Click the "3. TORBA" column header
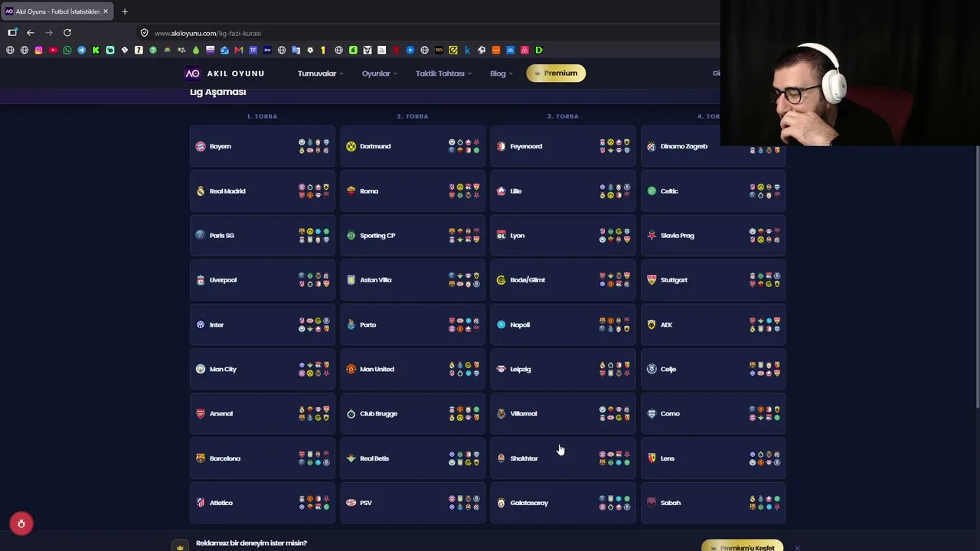 click(x=563, y=116)
